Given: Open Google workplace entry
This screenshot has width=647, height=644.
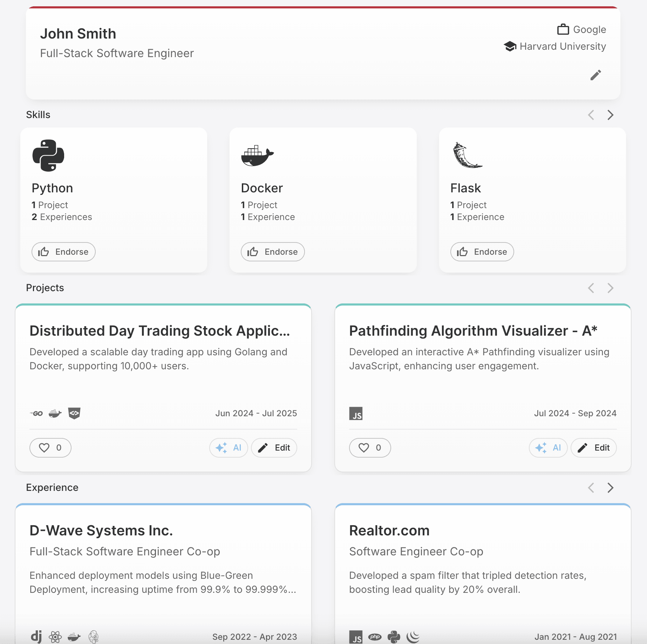Looking at the screenshot, I should pos(582,29).
